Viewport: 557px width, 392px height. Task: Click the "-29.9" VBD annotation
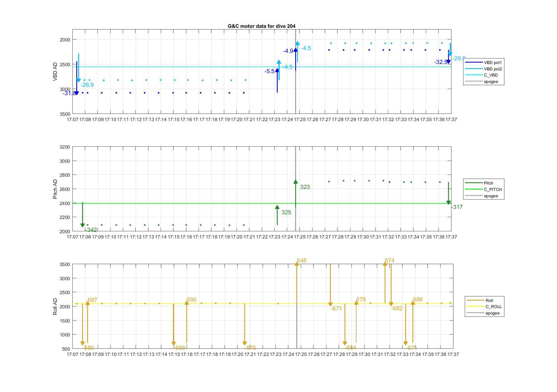tap(459, 58)
